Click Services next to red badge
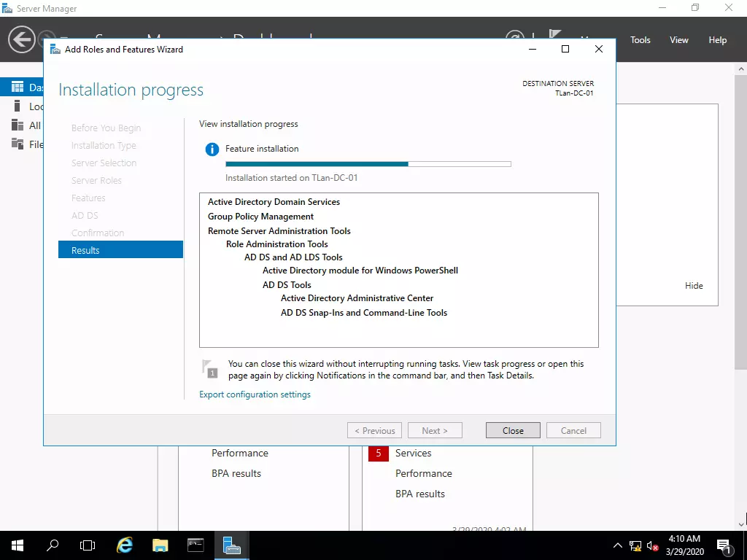The width and height of the screenshot is (747, 560). pos(413,453)
